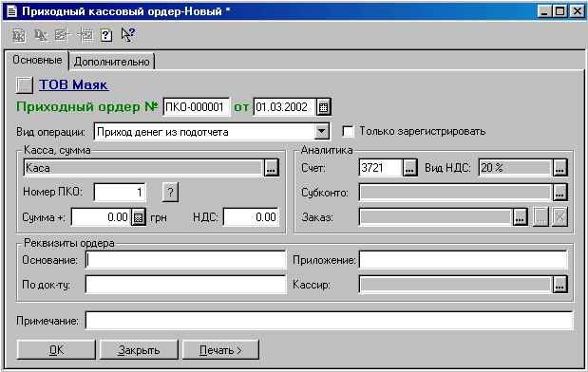Switch to the Дополнительно tab

[112, 62]
